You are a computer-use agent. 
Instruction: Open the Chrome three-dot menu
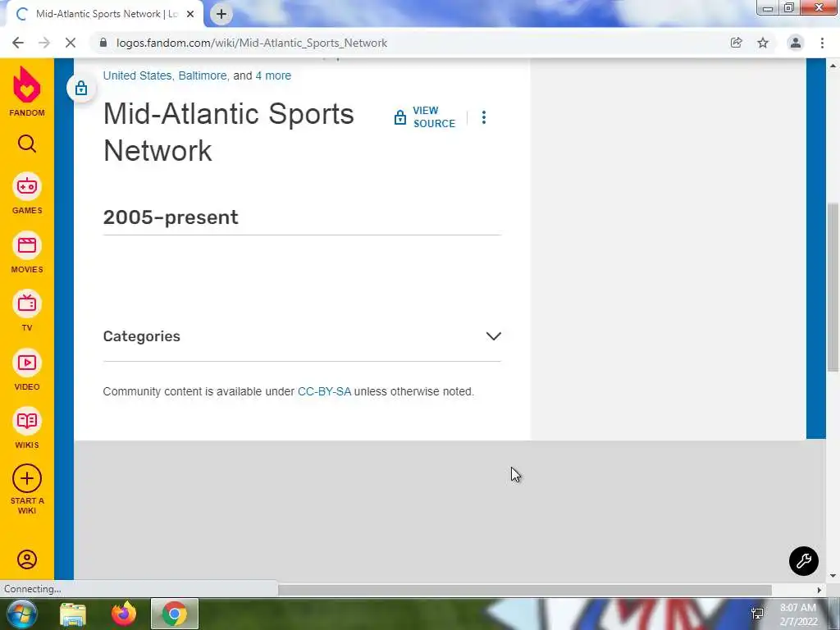(x=822, y=43)
